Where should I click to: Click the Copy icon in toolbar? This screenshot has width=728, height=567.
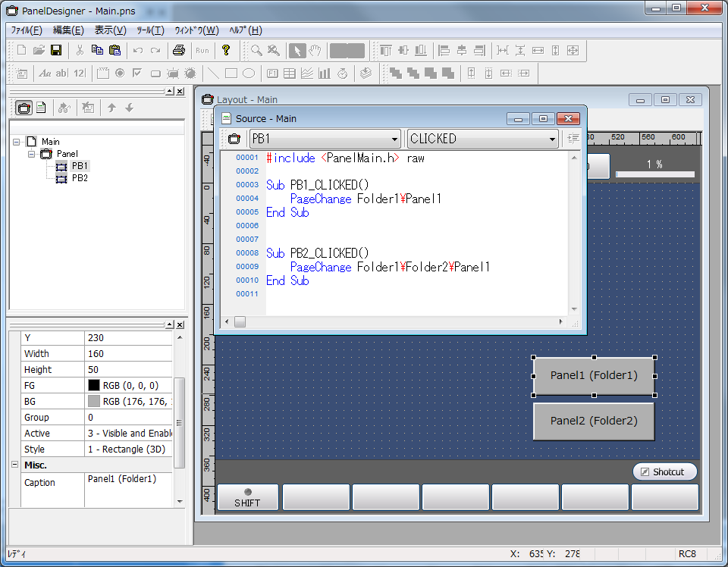[97, 51]
